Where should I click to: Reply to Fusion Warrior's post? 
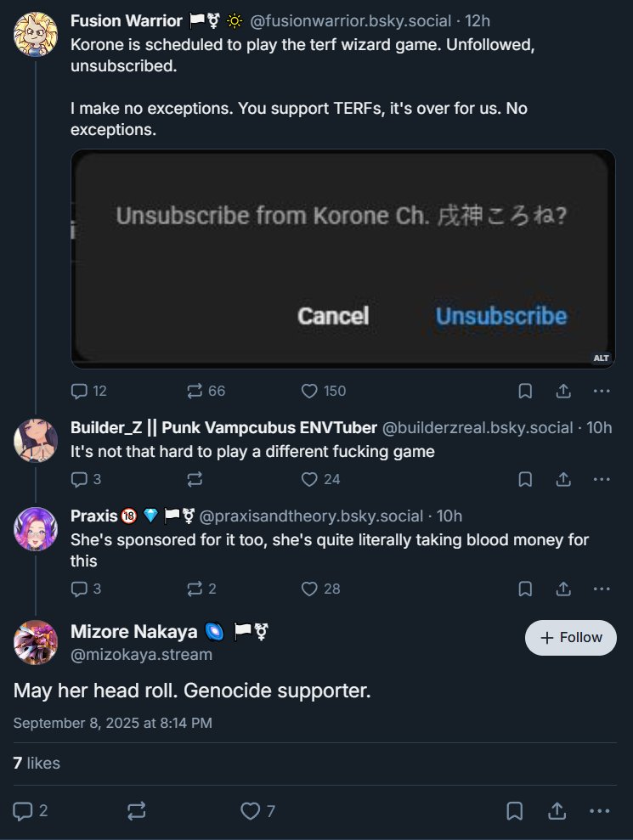(x=80, y=391)
